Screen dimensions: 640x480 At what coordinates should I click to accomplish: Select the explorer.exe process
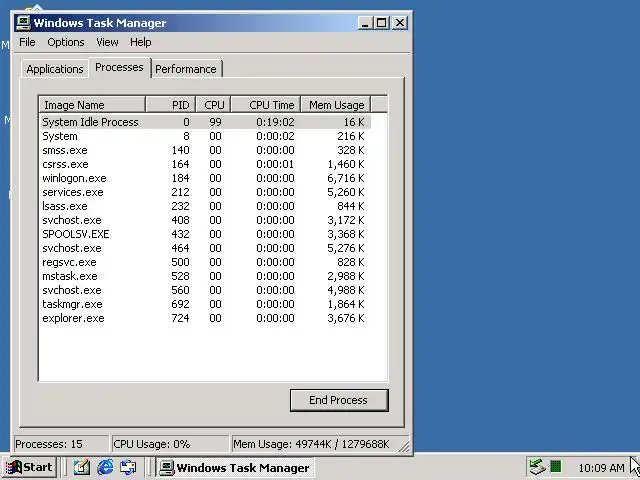(x=206, y=318)
